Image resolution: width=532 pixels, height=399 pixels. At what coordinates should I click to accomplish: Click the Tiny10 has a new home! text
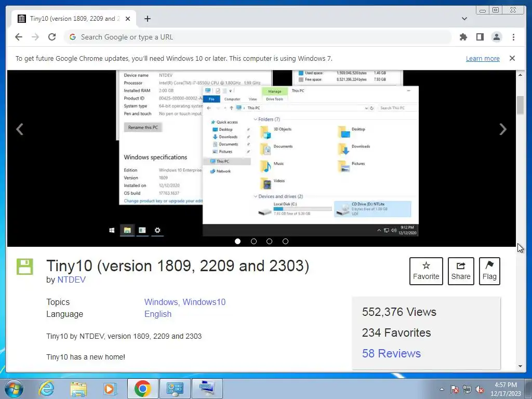pos(86,357)
